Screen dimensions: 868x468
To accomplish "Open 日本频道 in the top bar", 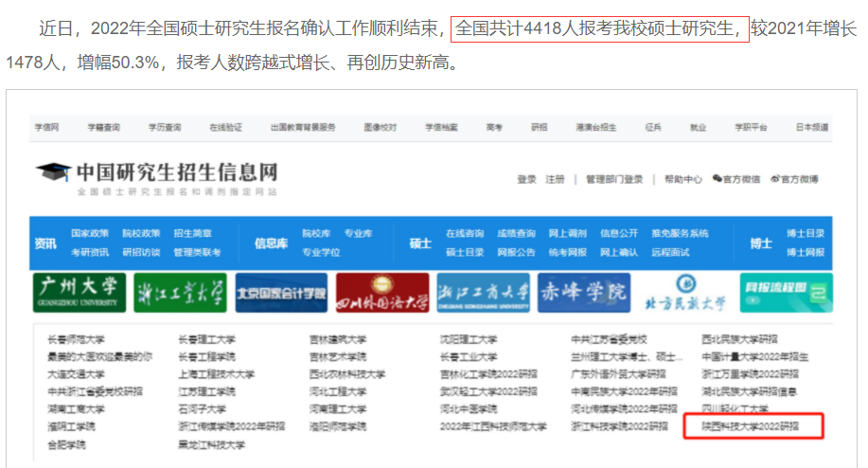I will [812, 127].
